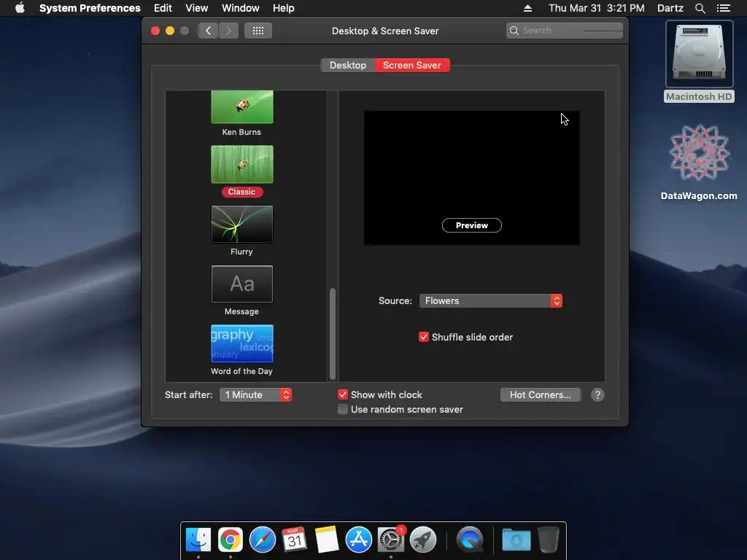Open the System Preferences menu
747x560 pixels.
pyautogui.click(x=90, y=8)
